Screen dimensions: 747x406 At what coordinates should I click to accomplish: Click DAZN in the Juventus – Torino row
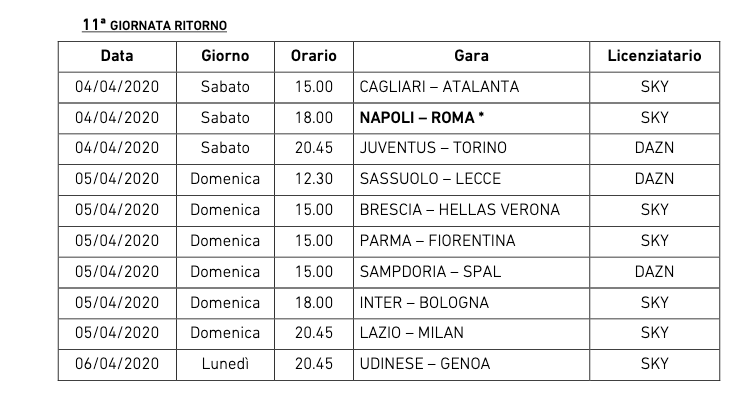point(654,148)
